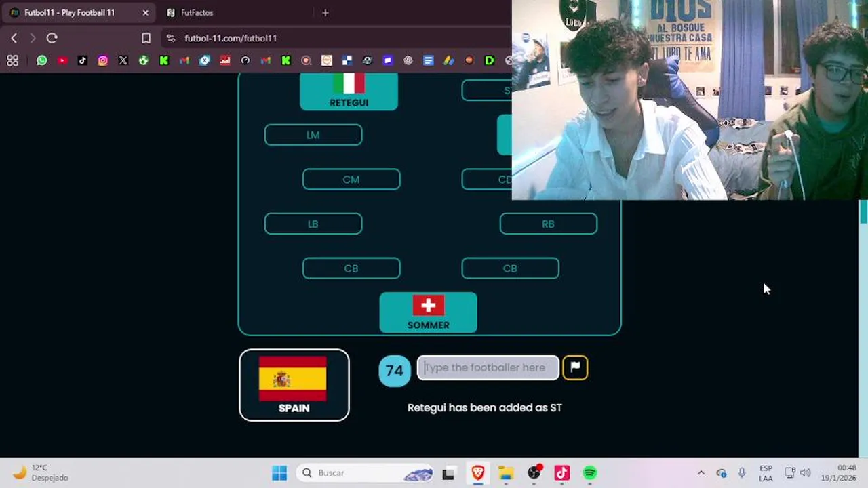Click the SPAIN country card
868x488 pixels.
(x=294, y=385)
